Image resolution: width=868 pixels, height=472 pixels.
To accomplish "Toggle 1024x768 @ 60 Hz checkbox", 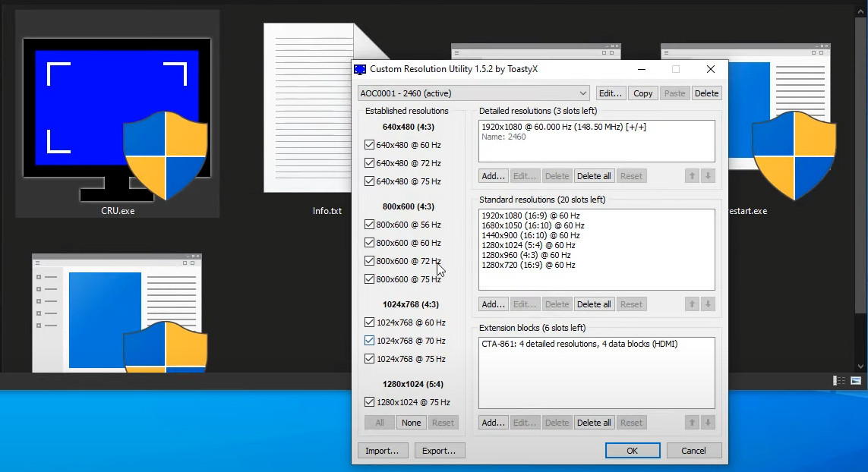I will pos(369,323).
